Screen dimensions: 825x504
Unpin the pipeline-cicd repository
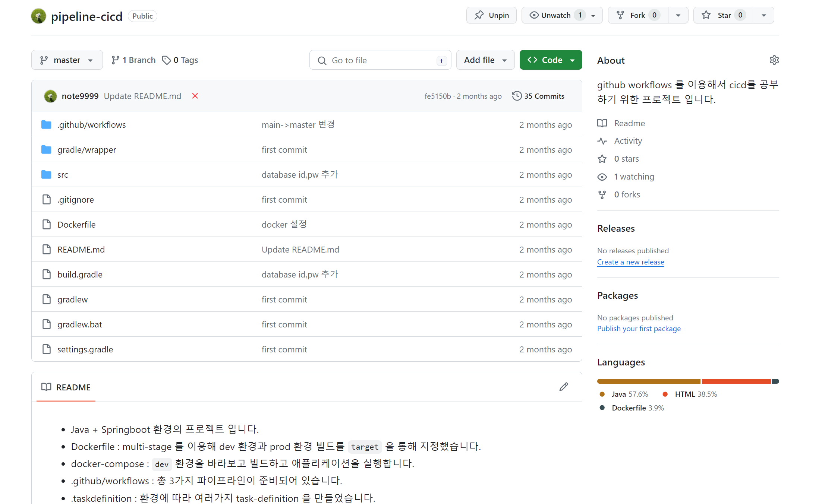[491, 15]
